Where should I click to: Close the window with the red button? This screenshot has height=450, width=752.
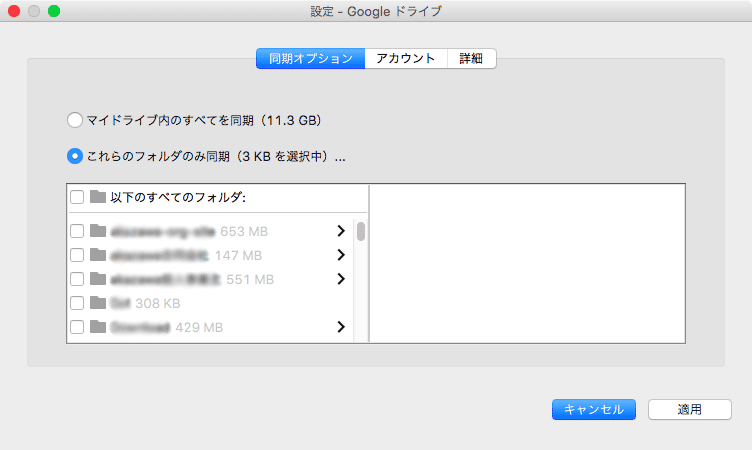pos(14,11)
